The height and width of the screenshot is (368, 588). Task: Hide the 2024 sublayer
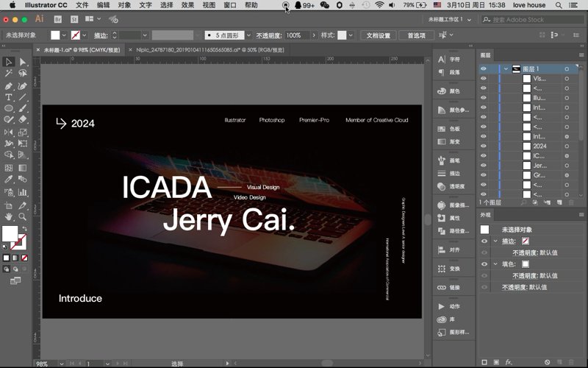coord(484,146)
